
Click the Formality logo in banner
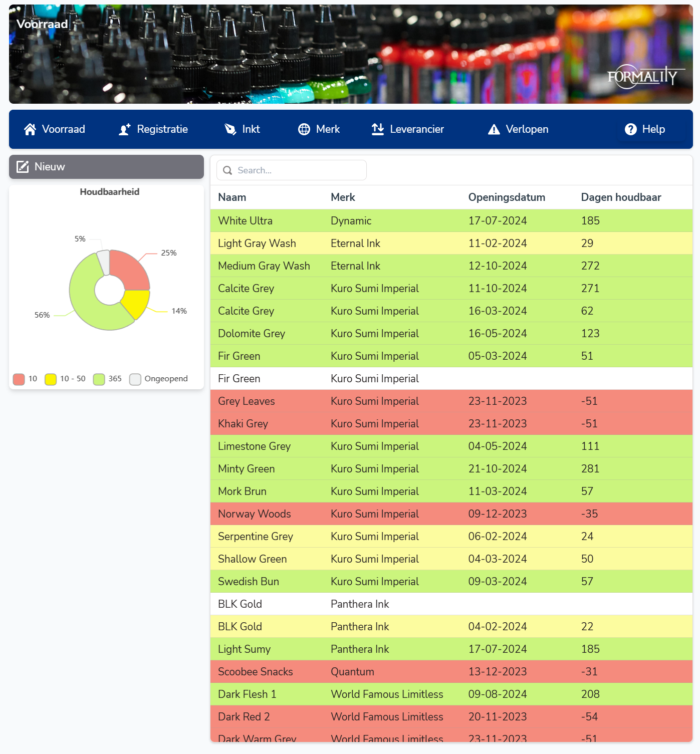(645, 77)
